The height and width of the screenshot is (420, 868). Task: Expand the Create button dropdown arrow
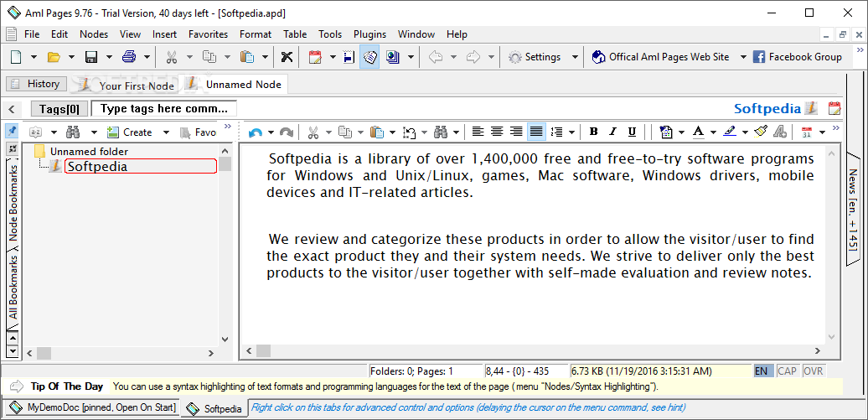tap(166, 132)
